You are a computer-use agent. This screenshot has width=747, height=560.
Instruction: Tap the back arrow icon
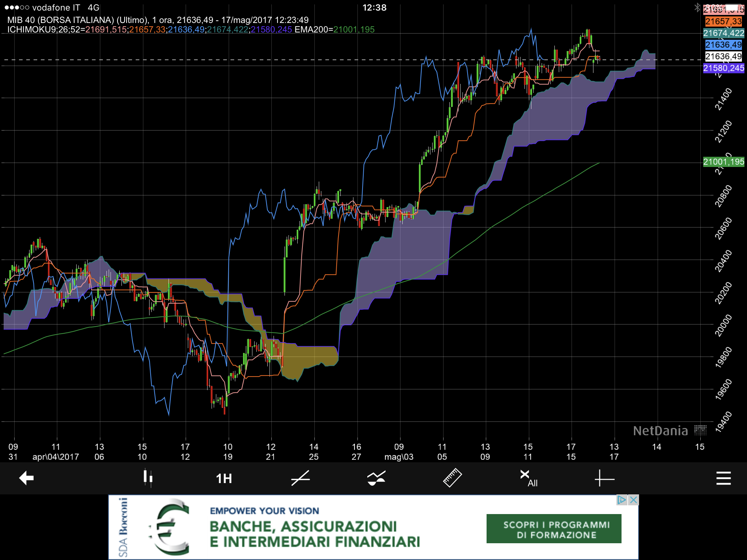click(x=26, y=478)
